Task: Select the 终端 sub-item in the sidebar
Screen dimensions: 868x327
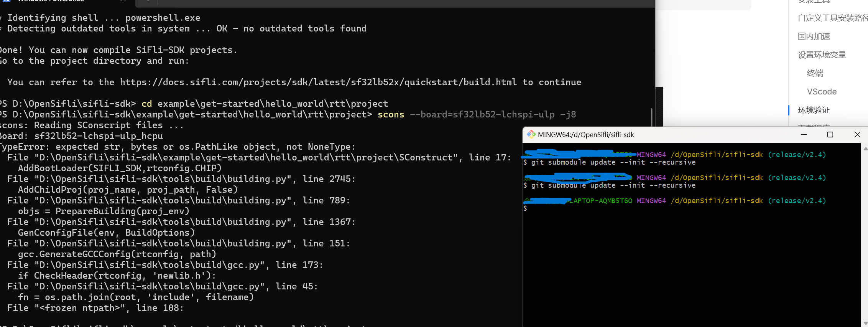Action: click(x=815, y=73)
